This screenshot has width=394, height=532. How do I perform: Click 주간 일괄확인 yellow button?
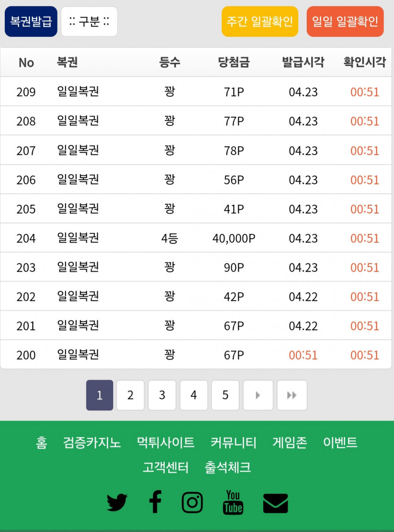point(260,22)
